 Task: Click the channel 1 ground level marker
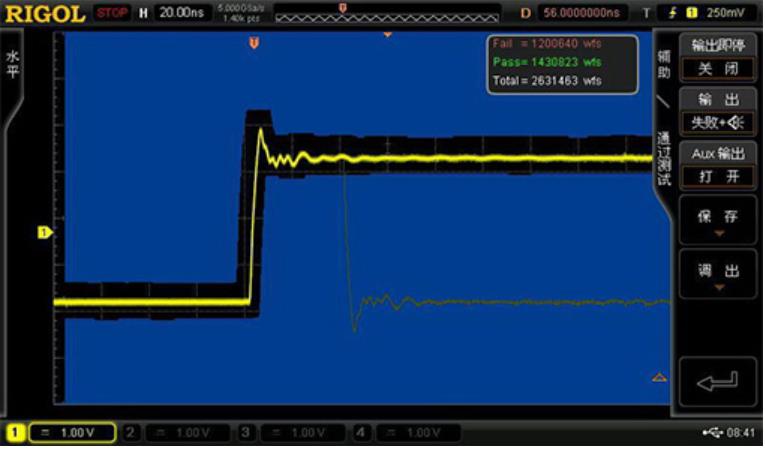44,232
